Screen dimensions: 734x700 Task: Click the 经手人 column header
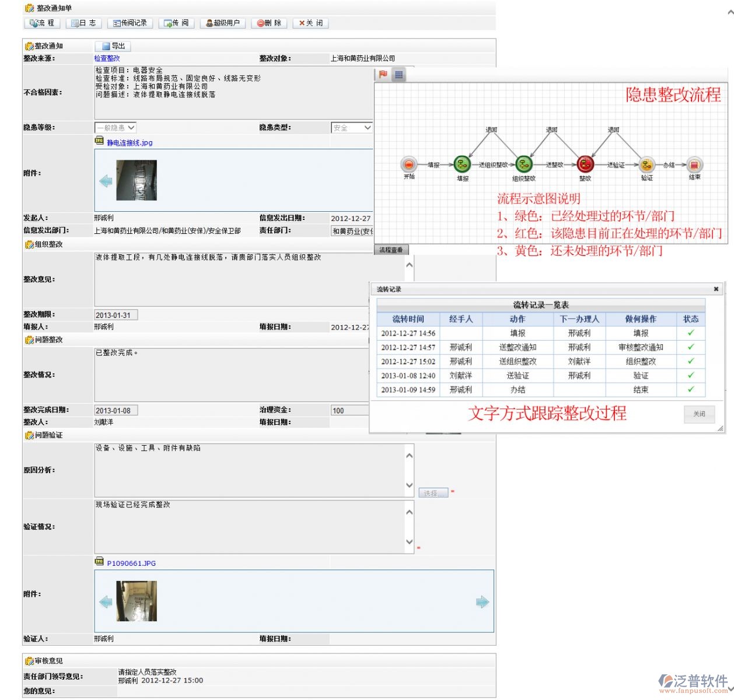click(x=461, y=319)
